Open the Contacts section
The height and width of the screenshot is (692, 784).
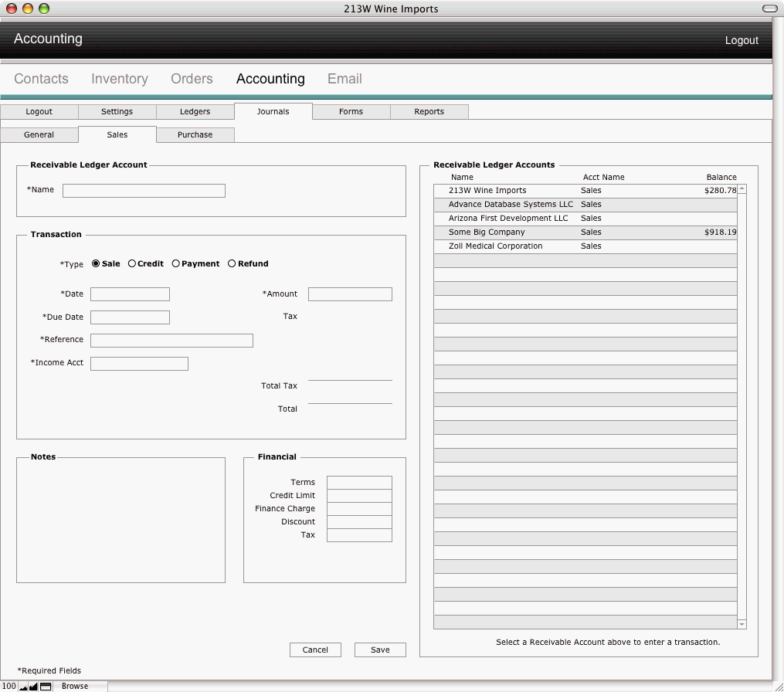(x=41, y=79)
